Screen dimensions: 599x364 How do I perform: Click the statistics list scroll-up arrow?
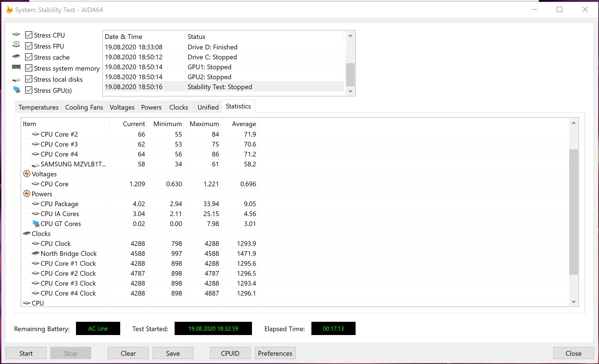click(x=574, y=123)
